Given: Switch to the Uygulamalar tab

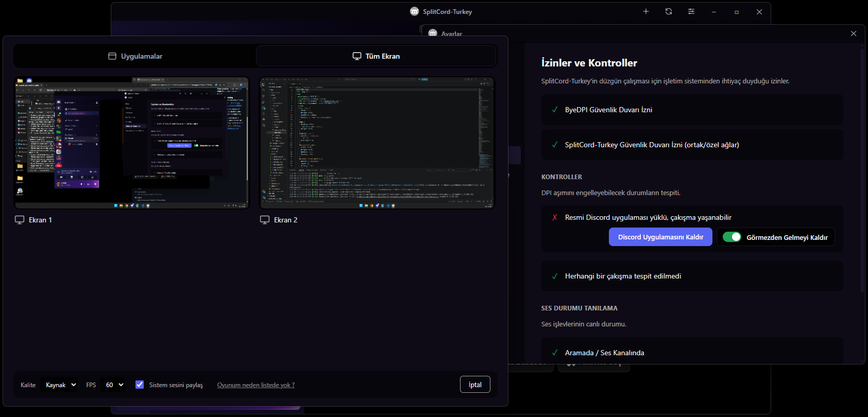Looking at the screenshot, I should 135,56.
